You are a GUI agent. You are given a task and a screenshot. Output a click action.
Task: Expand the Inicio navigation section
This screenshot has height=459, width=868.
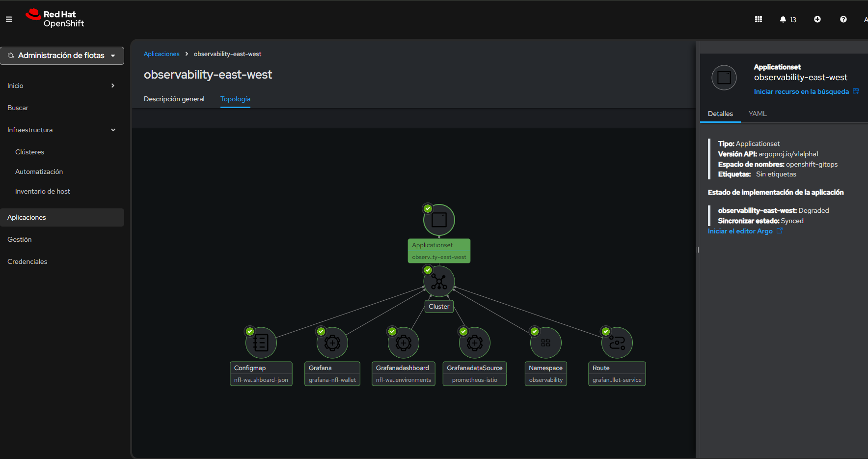click(x=61, y=86)
